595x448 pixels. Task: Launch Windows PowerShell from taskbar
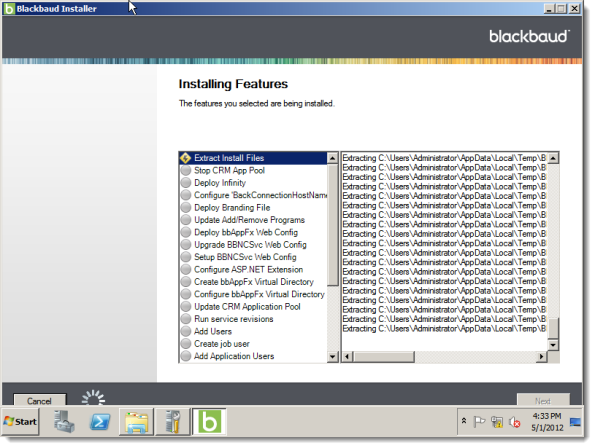[x=100, y=421]
